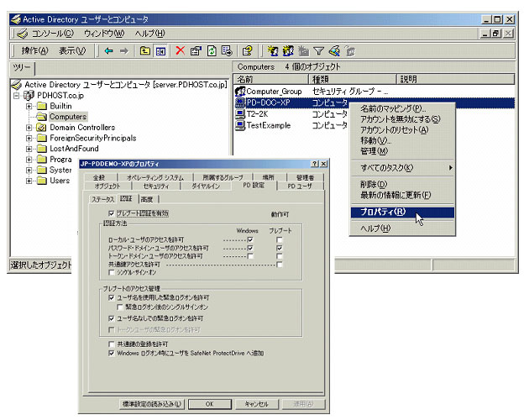Open Properties via the toolbar icon
This screenshot has height=420, width=524.
(196, 51)
